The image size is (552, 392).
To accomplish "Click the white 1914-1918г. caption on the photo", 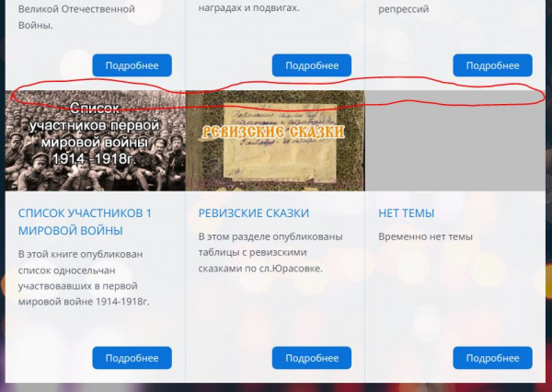I will click(x=94, y=158).
